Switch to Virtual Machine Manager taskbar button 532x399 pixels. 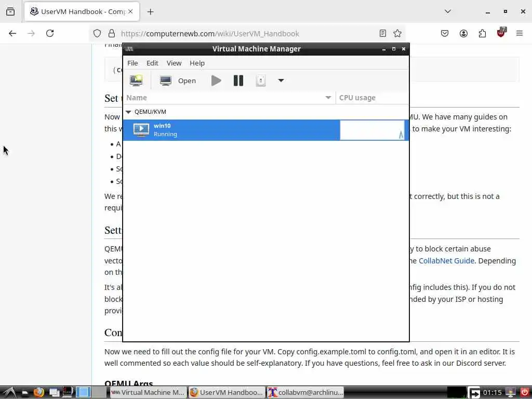(148, 392)
